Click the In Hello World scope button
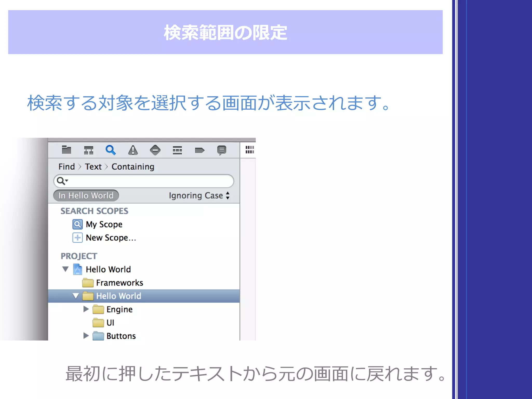 (x=86, y=195)
